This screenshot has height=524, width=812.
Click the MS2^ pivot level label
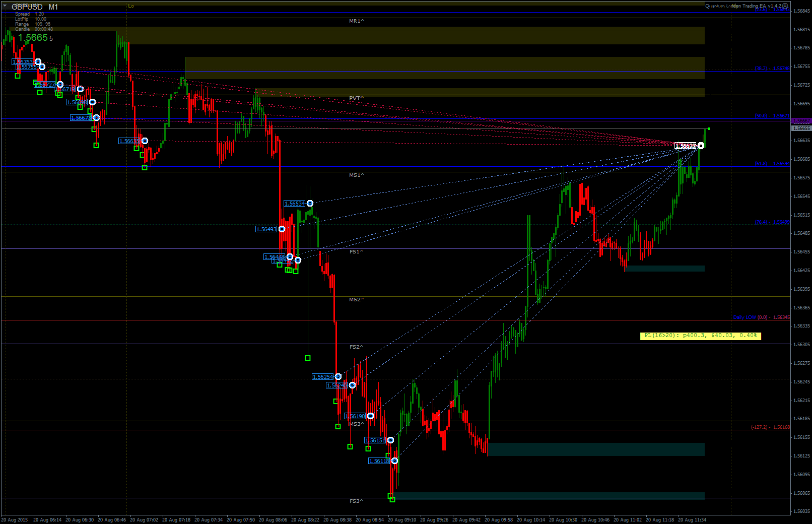click(357, 300)
